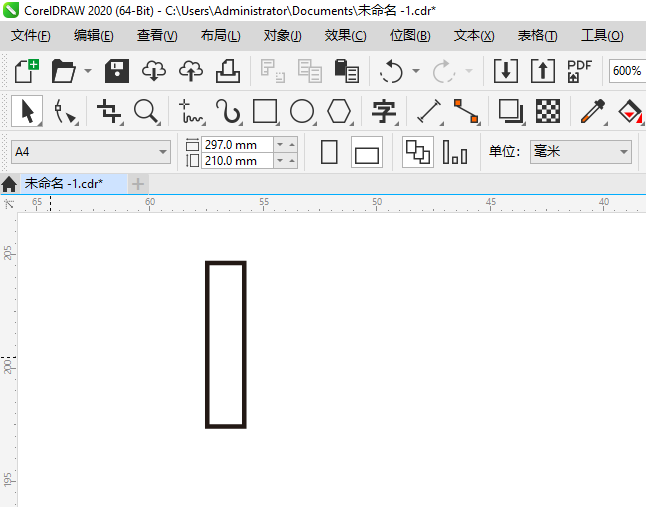The width and height of the screenshot is (646, 507).
Task: Open the 编辑(E) menu
Action: [x=94, y=36]
